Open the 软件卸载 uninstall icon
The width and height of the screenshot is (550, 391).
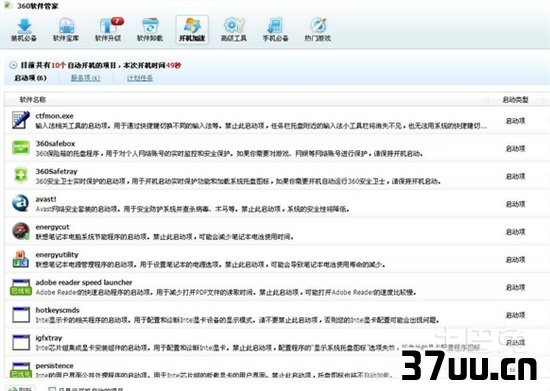(150, 30)
